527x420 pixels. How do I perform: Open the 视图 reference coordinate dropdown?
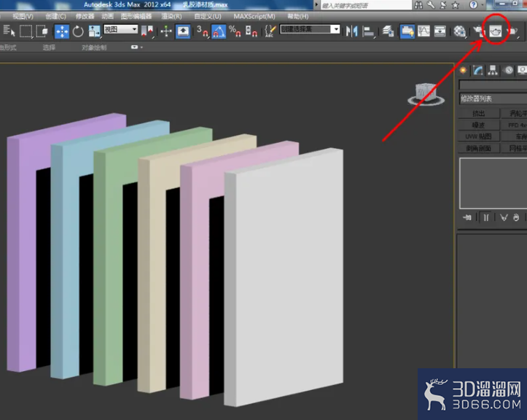point(121,29)
